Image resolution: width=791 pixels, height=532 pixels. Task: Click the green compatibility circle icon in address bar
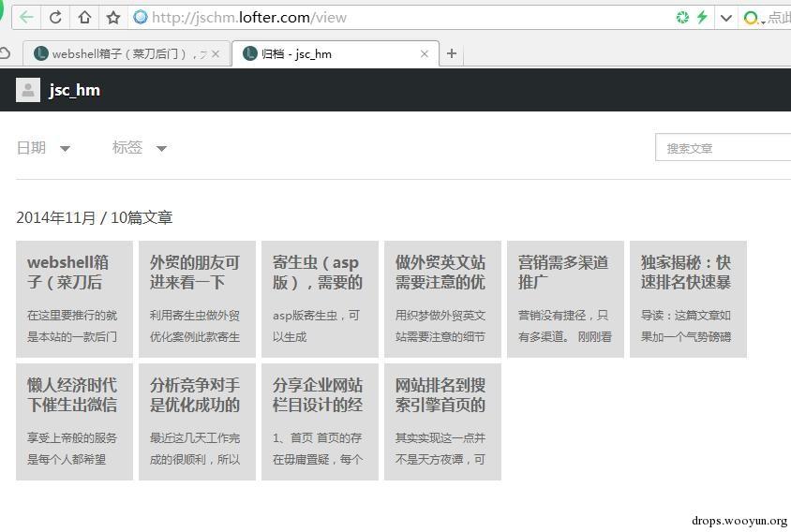pos(682,17)
